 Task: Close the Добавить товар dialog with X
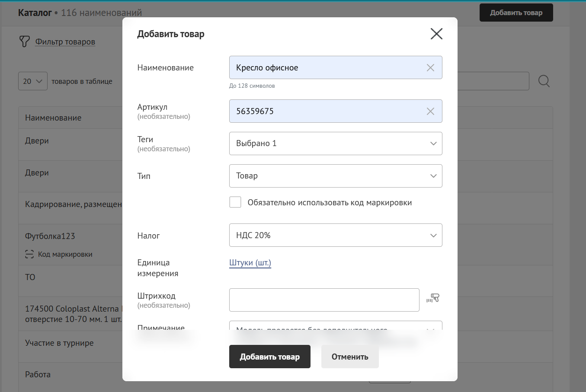tap(436, 34)
